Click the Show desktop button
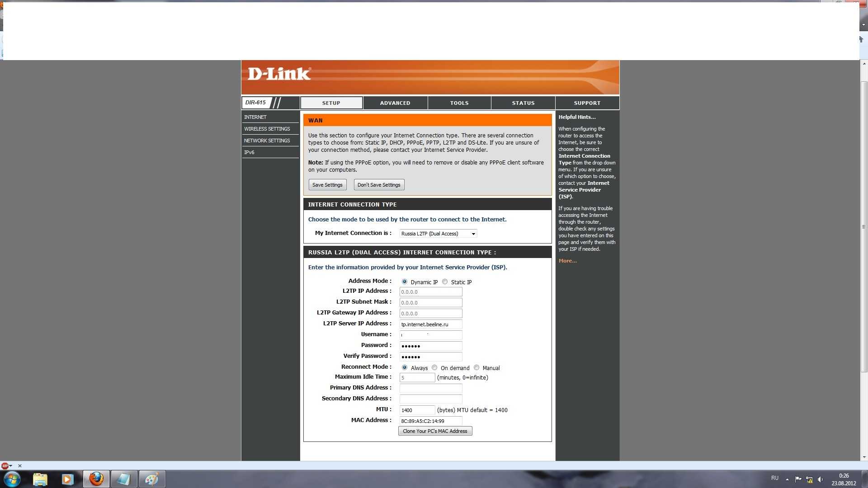This screenshot has width=868, height=488. (x=865, y=479)
